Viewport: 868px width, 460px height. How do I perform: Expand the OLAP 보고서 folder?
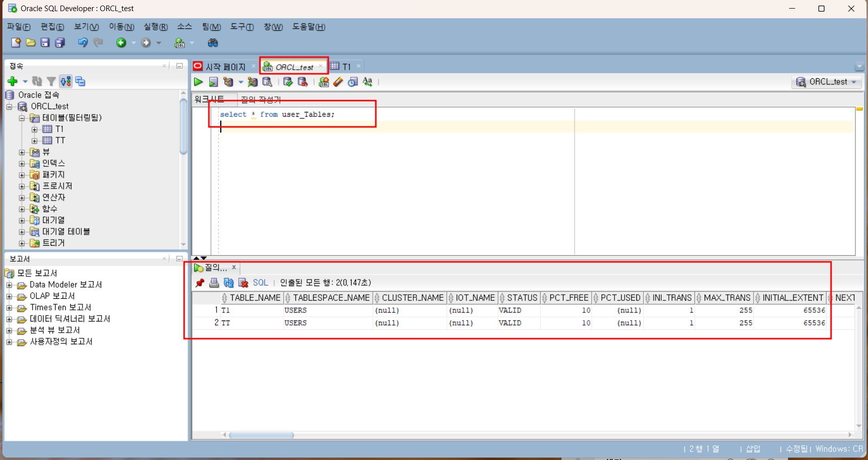coord(9,296)
